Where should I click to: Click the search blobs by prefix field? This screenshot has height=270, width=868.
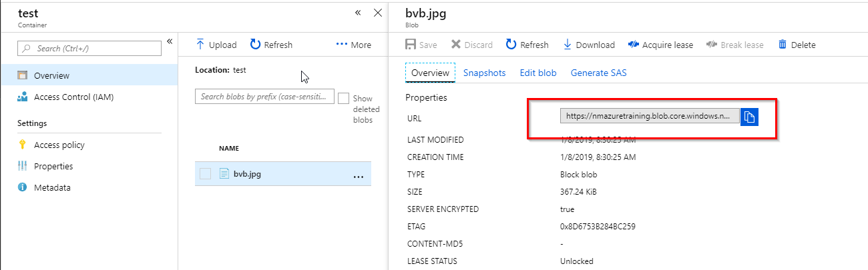tap(264, 97)
